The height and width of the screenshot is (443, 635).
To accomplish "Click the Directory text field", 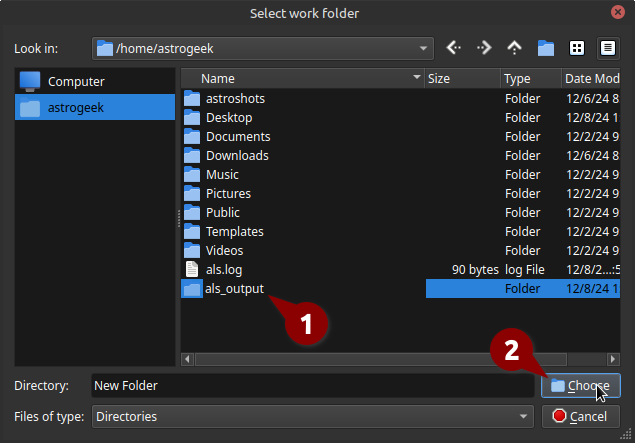I will tap(313, 385).
